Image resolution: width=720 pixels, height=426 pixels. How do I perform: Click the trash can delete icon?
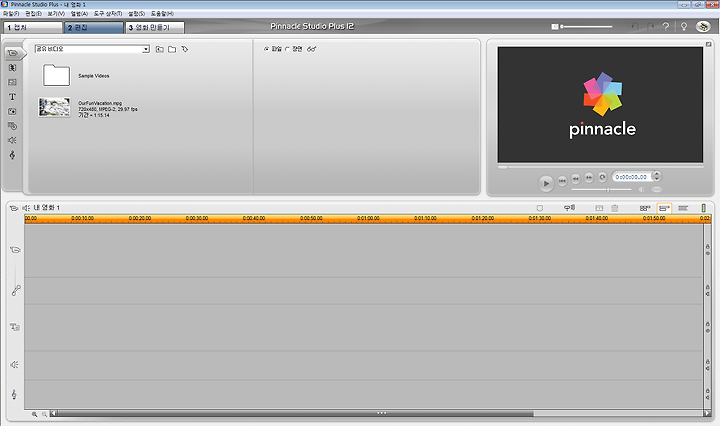point(615,208)
